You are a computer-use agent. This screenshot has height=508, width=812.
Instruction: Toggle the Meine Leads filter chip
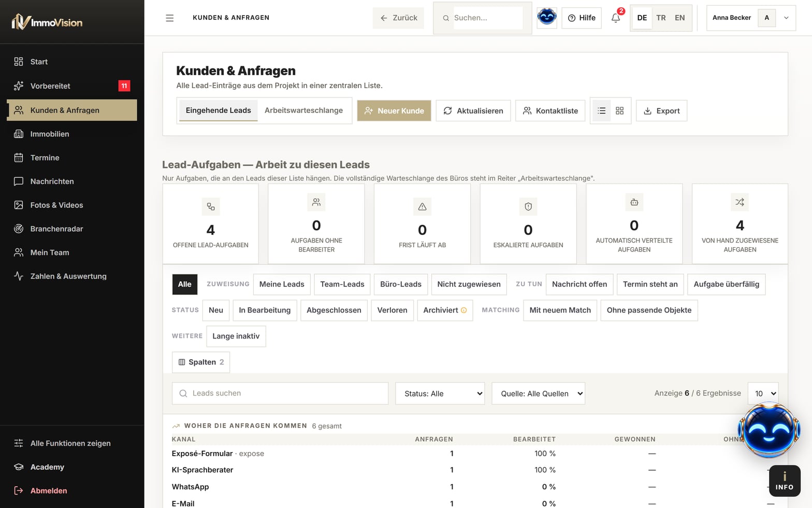(x=282, y=284)
